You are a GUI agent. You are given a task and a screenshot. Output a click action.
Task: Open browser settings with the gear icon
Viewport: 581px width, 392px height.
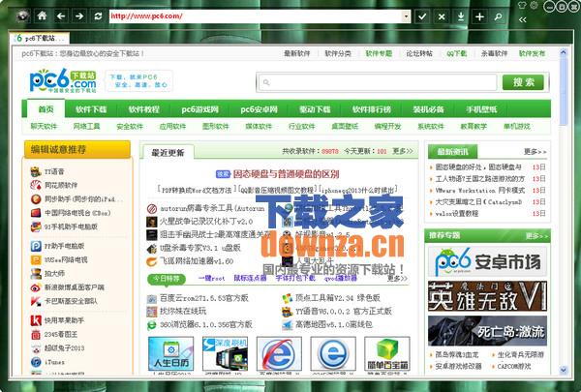534,6
